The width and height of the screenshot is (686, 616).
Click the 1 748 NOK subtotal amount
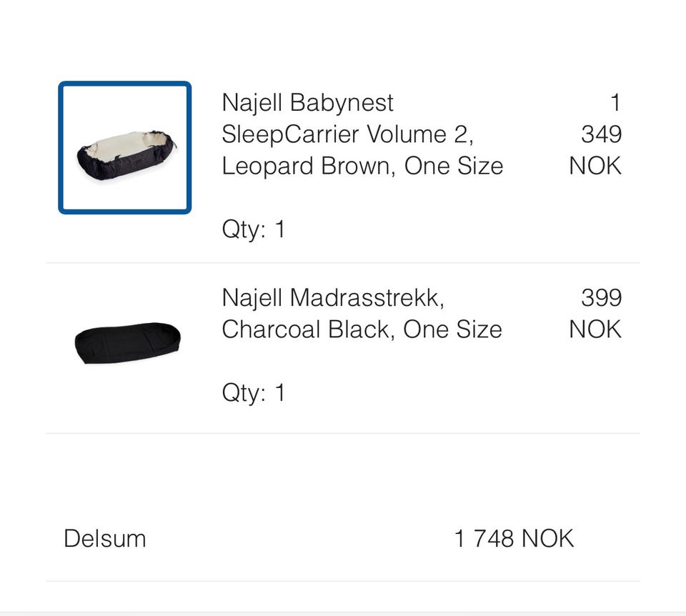pos(514,538)
